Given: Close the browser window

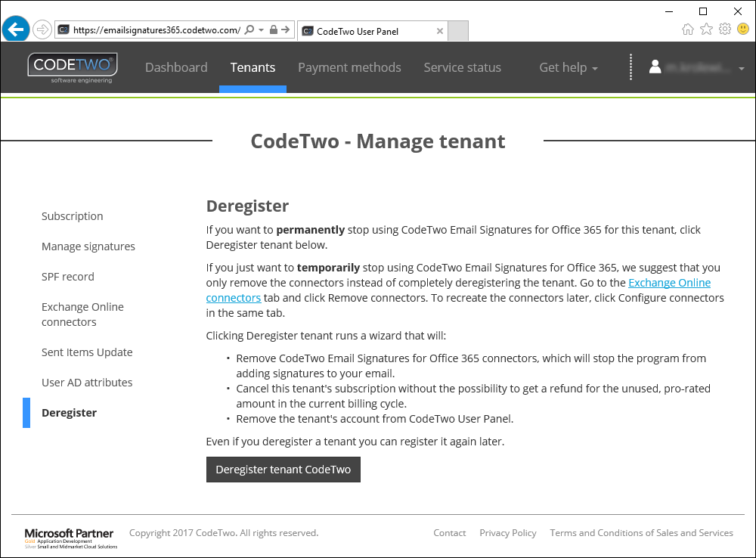Looking at the screenshot, I should click(738, 11).
